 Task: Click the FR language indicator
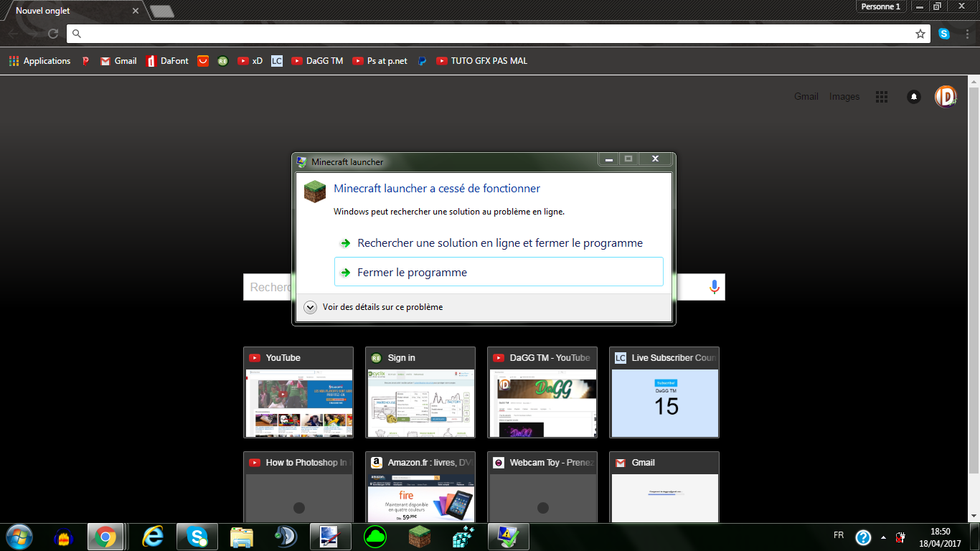click(x=839, y=535)
